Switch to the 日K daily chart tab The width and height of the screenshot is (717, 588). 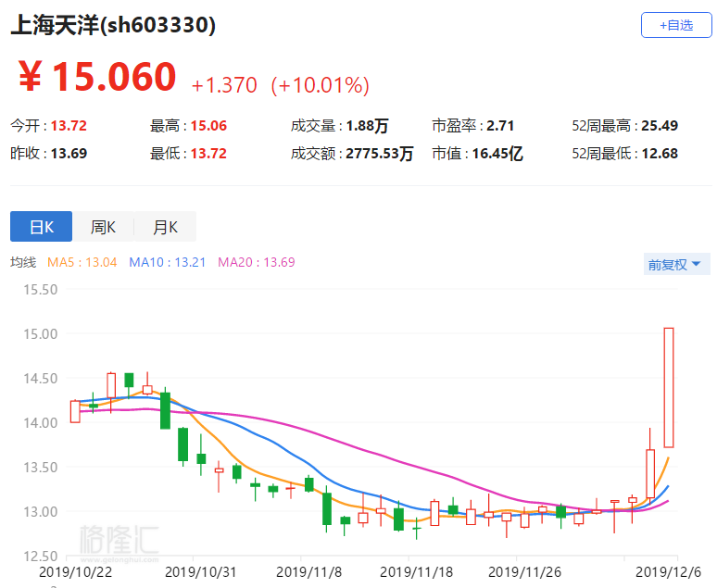41,226
